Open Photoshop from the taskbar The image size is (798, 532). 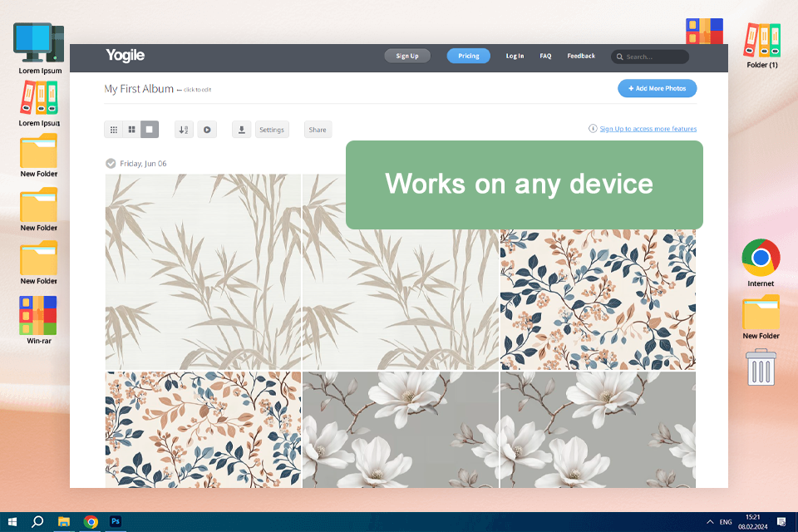pos(116,522)
